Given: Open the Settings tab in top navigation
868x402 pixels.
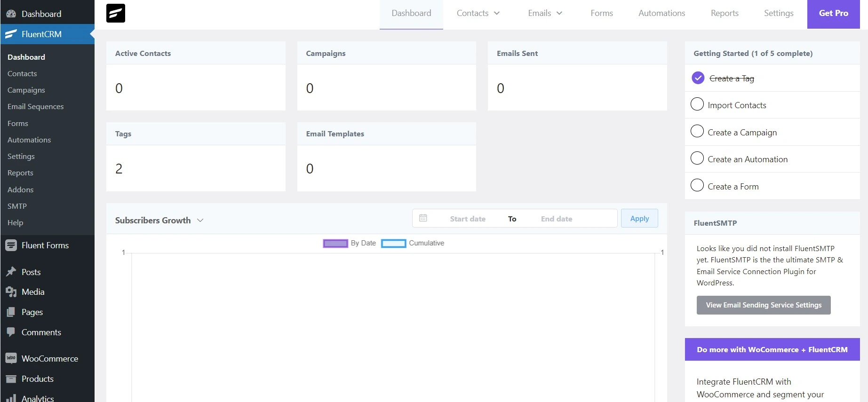Looking at the screenshot, I should pos(779,13).
